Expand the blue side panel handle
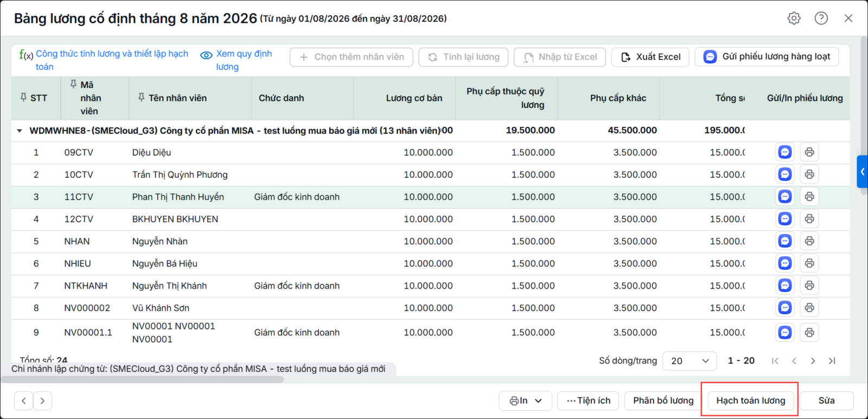Image resolution: width=868 pixels, height=419 pixels. tap(862, 172)
